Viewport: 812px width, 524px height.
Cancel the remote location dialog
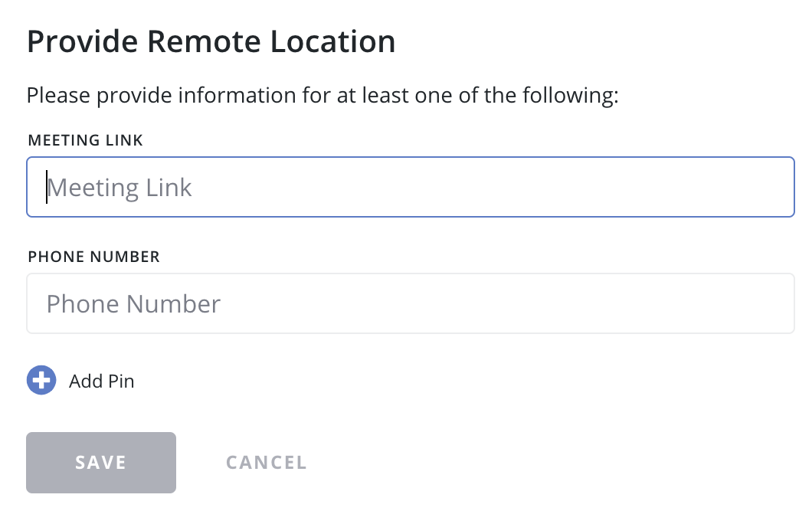click(x=266, y=463)
